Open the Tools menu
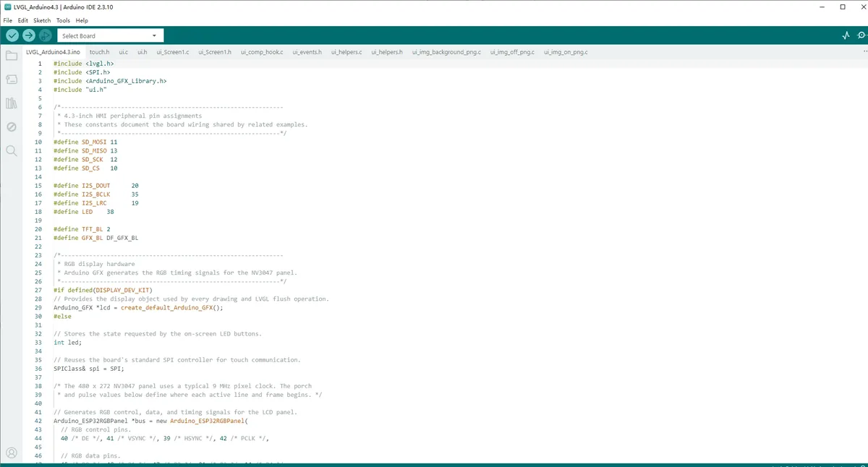Image resolution: width=868 pixels, height=467 pixels. point(63,20)
